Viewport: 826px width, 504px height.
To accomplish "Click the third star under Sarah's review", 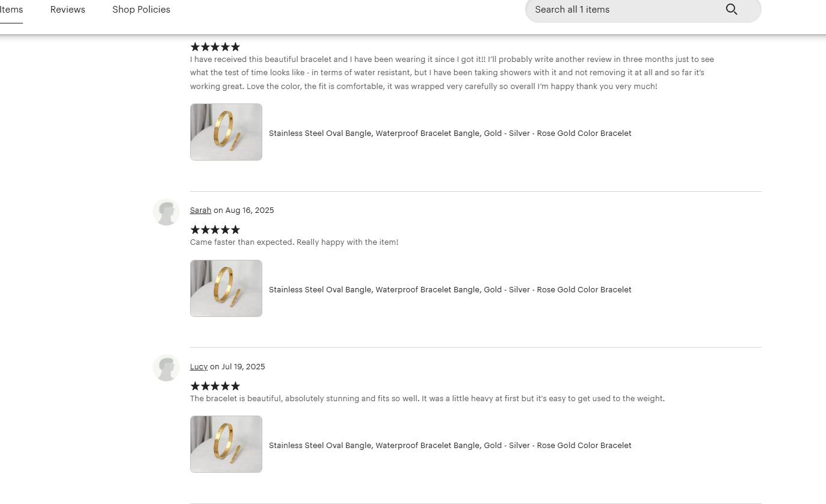I will tap(215, 230).
